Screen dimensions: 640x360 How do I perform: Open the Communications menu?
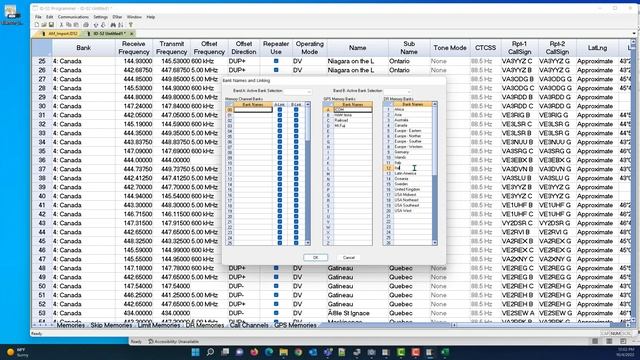73,17
